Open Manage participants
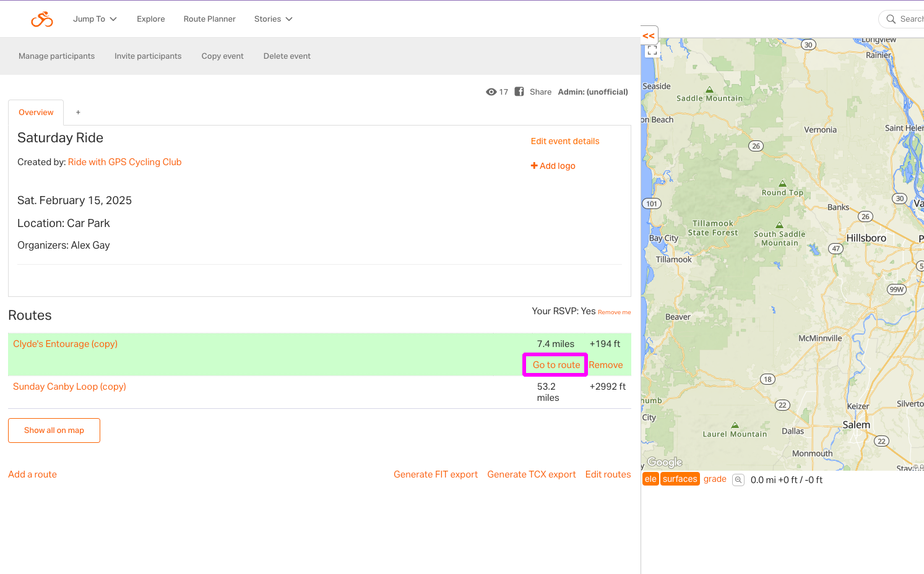 [57, 56]
